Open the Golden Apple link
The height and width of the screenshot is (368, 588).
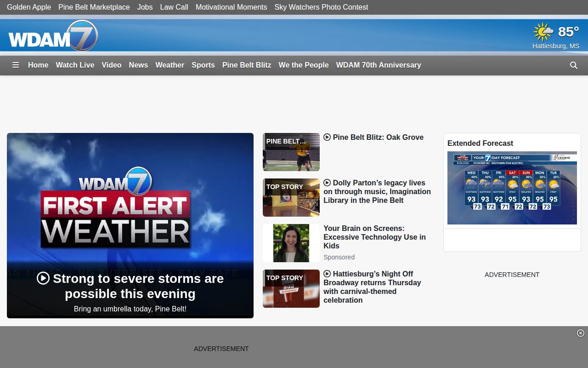coord(29,7)
